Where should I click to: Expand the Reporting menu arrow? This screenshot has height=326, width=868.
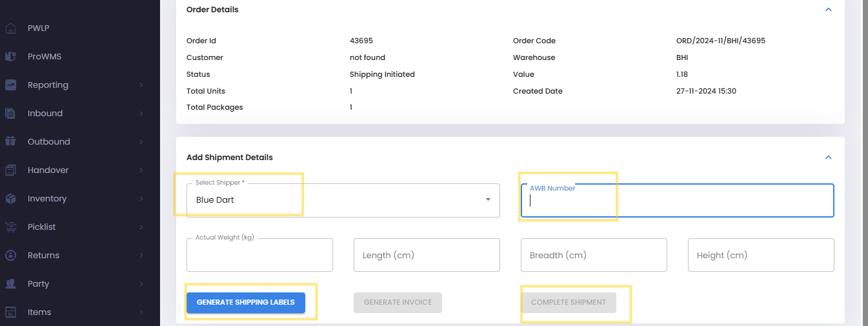coord(141,85)
